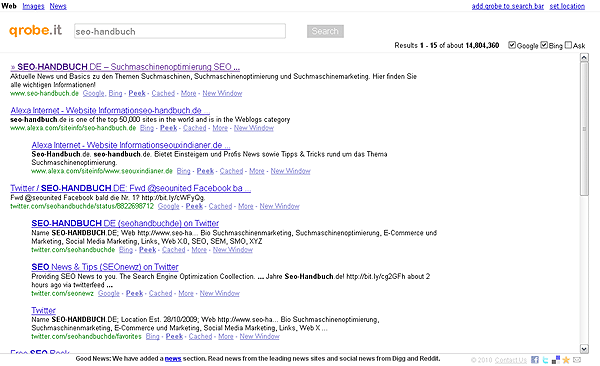Open the news link in footer announcement
Screen dimensions: 600x366
173,359
